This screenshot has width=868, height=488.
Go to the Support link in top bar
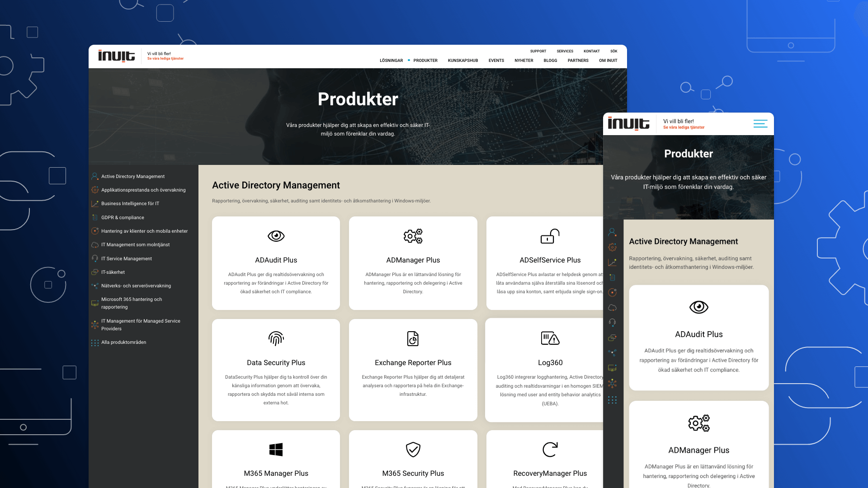coord(538,51)
